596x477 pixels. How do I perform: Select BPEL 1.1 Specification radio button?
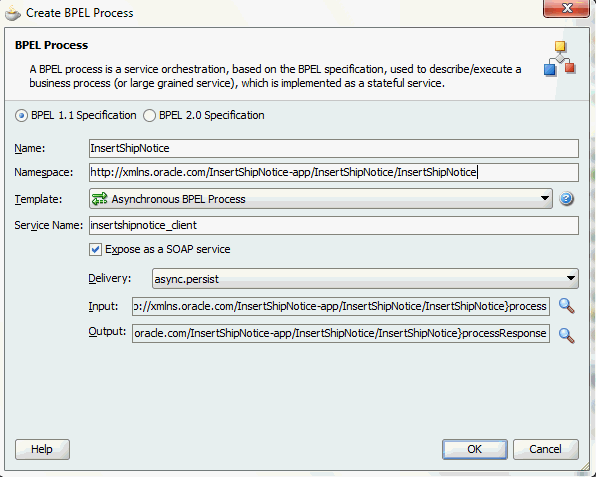(21, 115)
